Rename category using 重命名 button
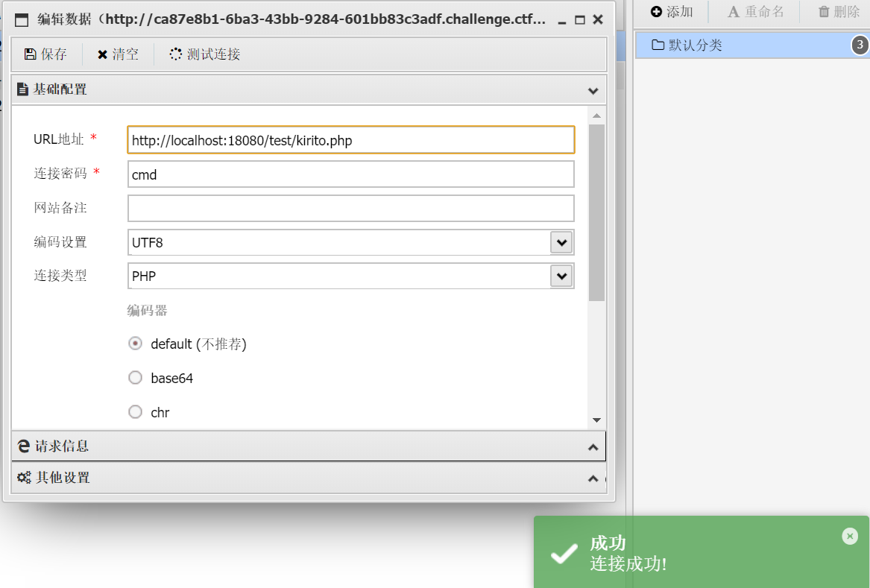Image resolution: width=870 pixels, height=588 pixels. coord(756,12)
